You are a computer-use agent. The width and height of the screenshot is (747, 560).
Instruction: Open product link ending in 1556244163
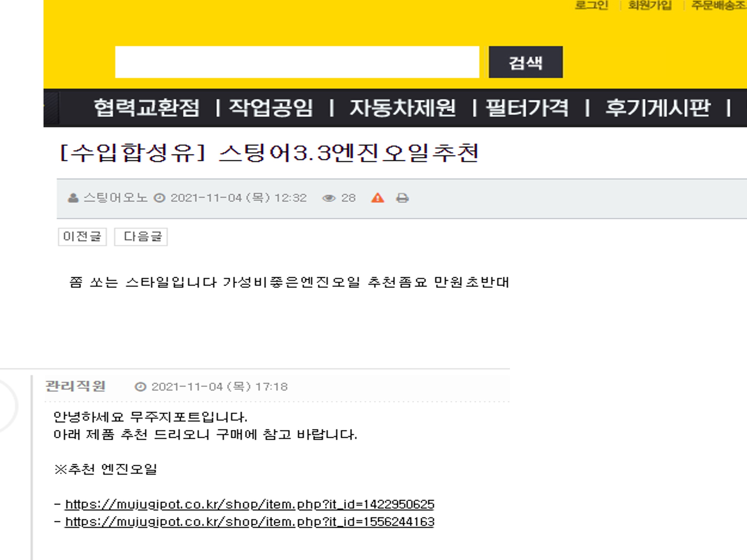249,522
